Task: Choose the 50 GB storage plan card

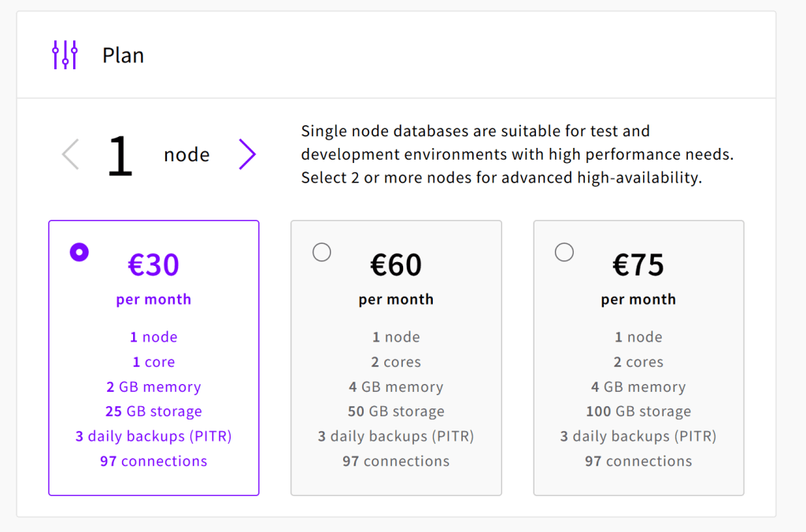Action: click(396, 358)
